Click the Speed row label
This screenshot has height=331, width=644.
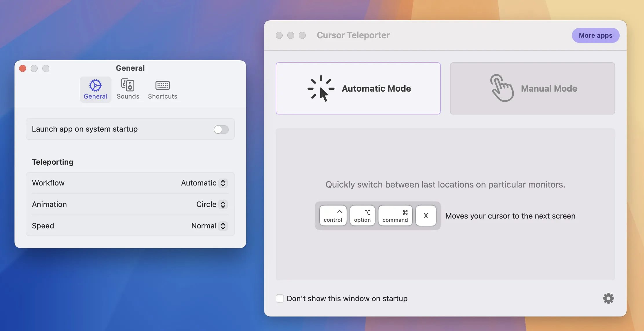43,226
